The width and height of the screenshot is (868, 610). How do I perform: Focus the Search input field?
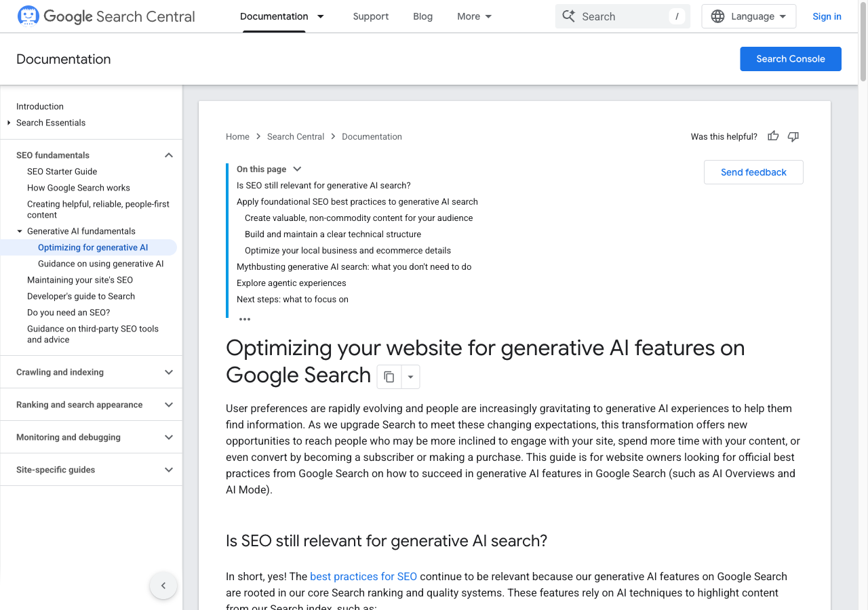[x=623, y=16]
